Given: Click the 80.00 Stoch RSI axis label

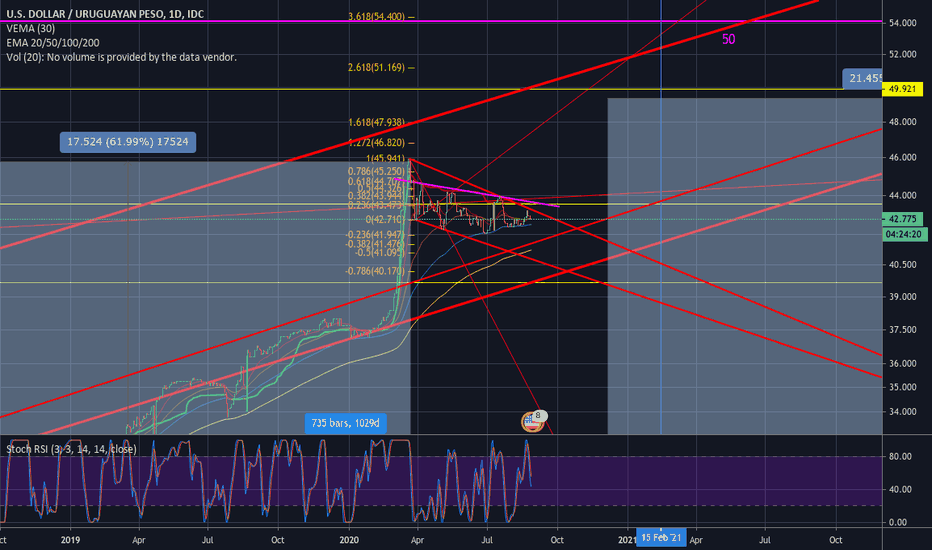Looking at the screenshot, I should coord(900,457).
